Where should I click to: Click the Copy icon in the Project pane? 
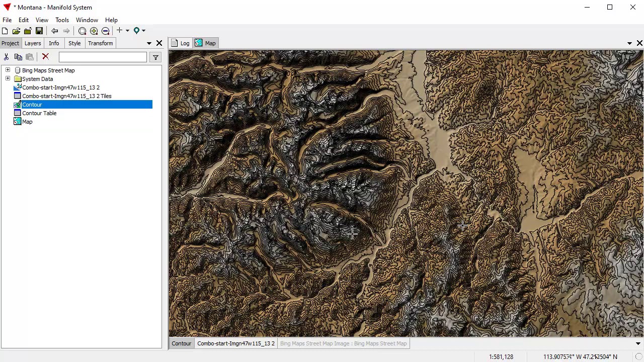18,57
